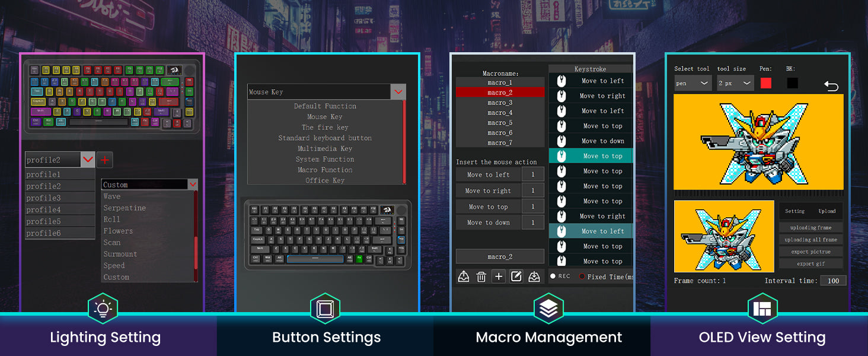
Task: Open the profile2 dropdown arrow
Action: pos(88,160)
